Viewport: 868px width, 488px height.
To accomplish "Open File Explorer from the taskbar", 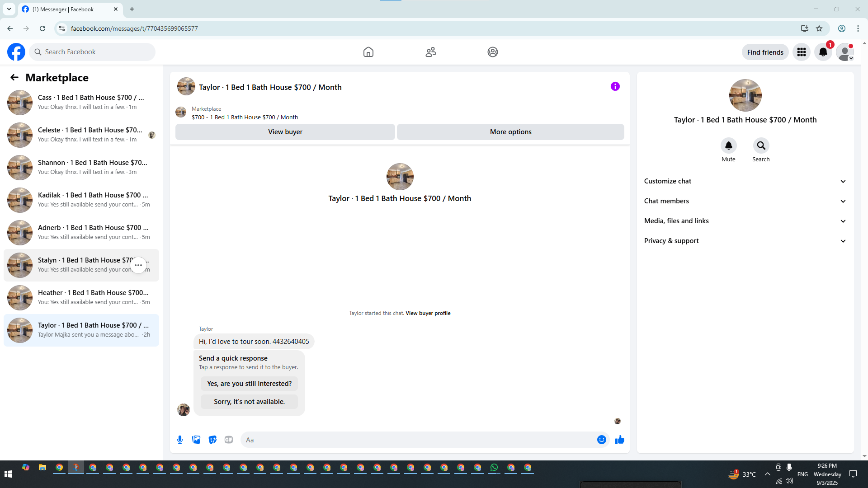I will click(x=42, y=468).
